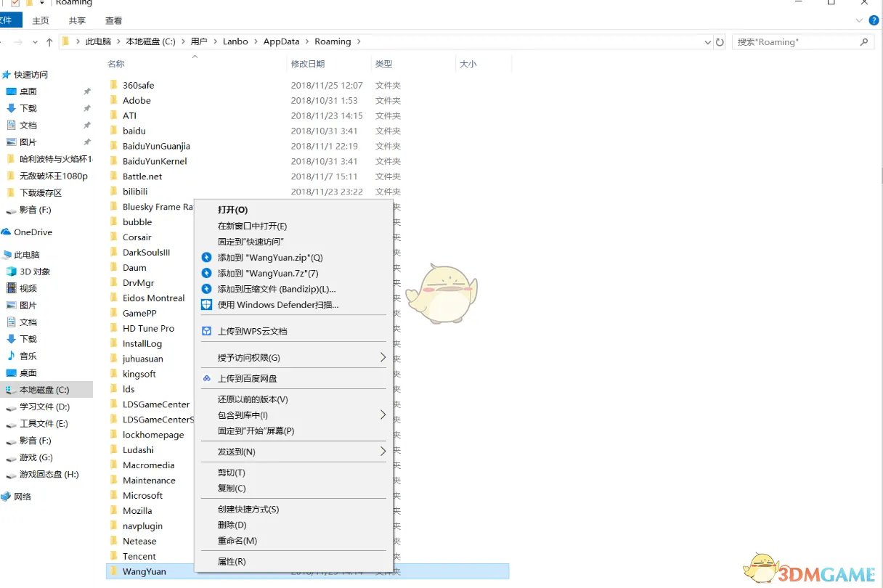Screen dimensions: 883x588
Task: Expand the 授予访问权限 submenu
Action: pyautogui.click(x=383, y=357)
